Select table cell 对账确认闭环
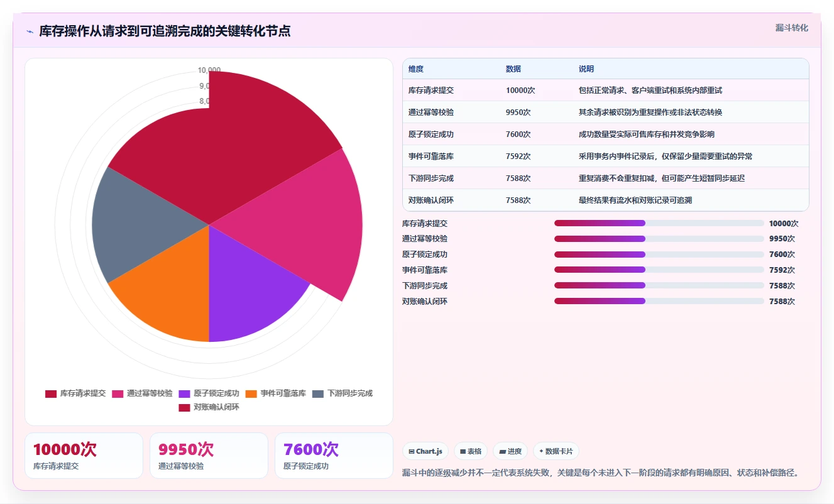834x504 pixels. (x=431, y=200)
